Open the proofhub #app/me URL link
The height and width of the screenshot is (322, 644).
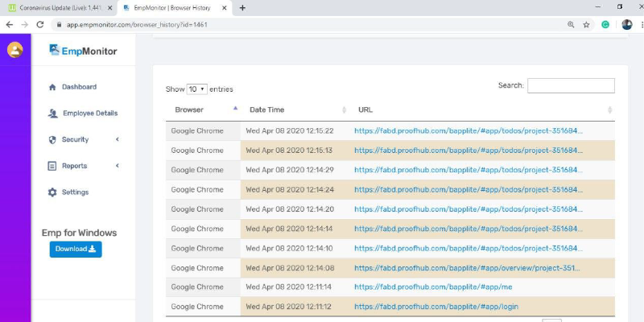(x=432, y=287)
